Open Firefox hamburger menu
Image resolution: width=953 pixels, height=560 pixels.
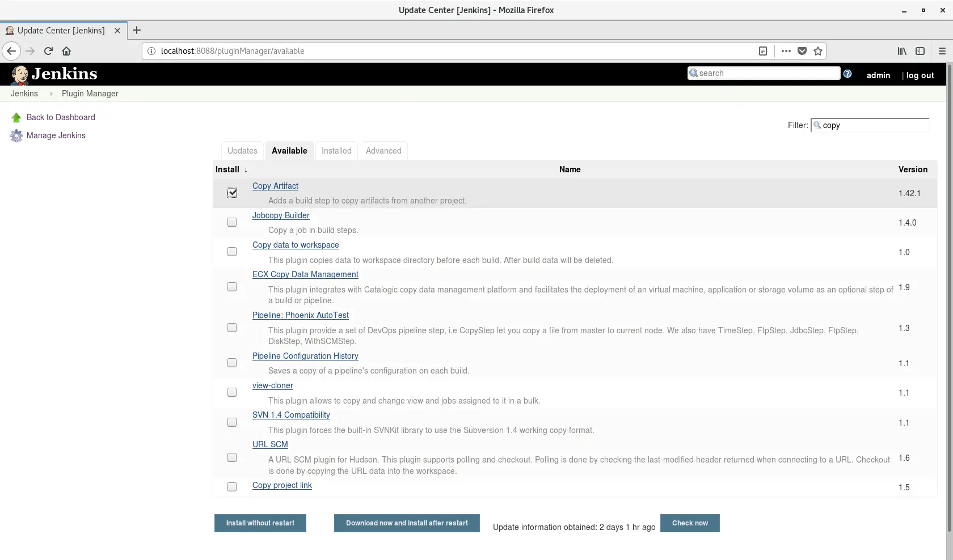point(942,51)
